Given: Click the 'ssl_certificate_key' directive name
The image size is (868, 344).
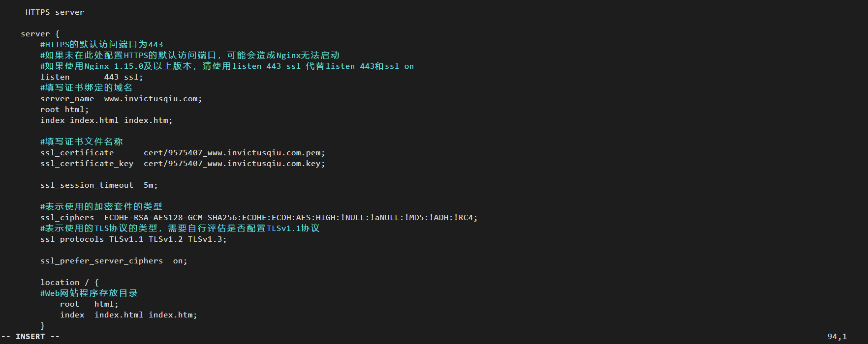Looking at the screenshot, I should tap(87, 164).
